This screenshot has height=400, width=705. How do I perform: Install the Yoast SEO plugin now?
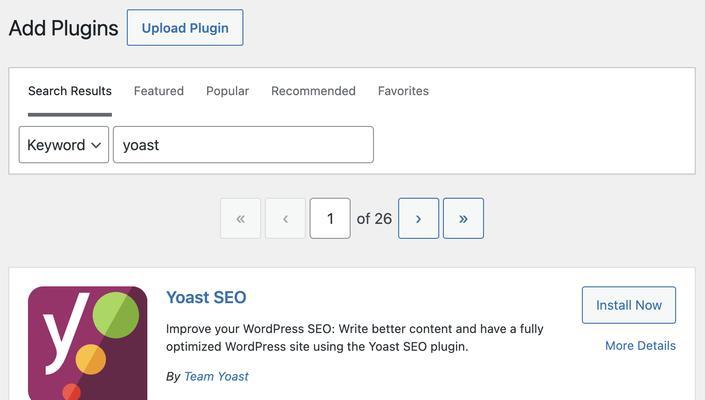629,305
